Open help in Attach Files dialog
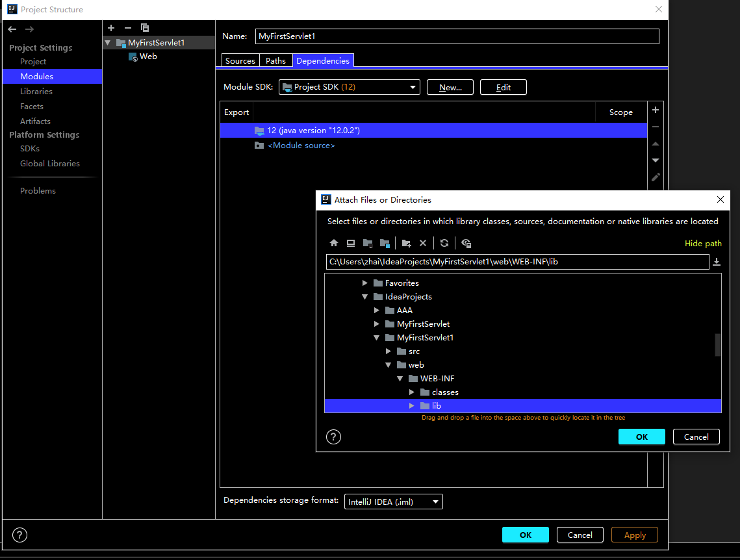The image size is (740, 560). point(334,437)
